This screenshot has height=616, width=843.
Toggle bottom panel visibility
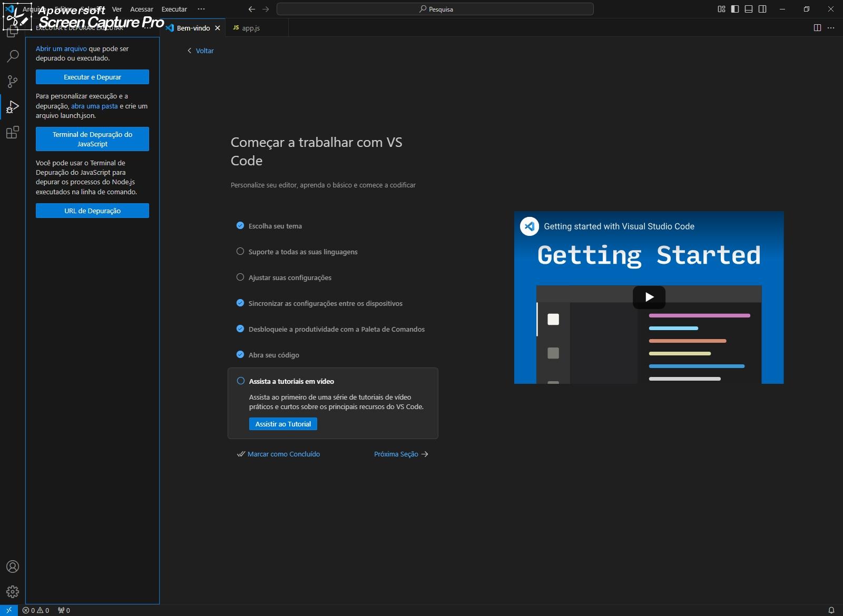(749, 9)
